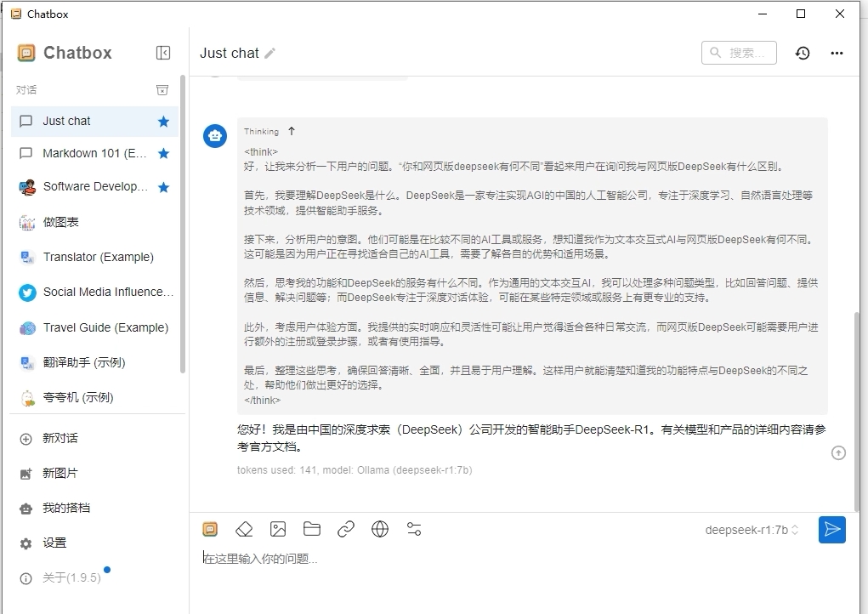Open the Just chat conversation
This screenshot has width=868, height=614.
[x=94, y=122]
